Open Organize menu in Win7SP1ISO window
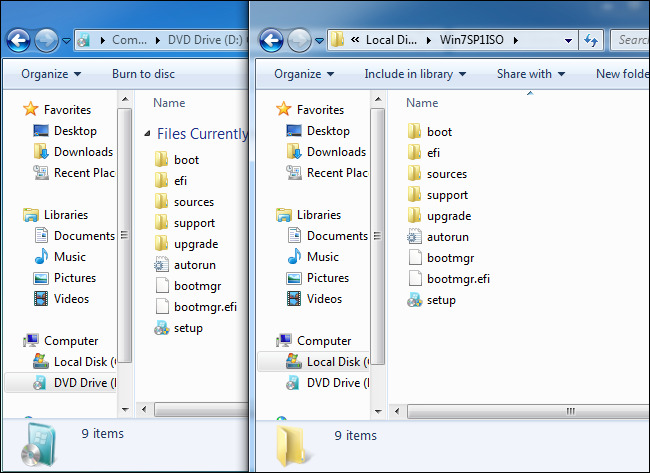Viewport: 650px width, 473px height. (304, 74)
